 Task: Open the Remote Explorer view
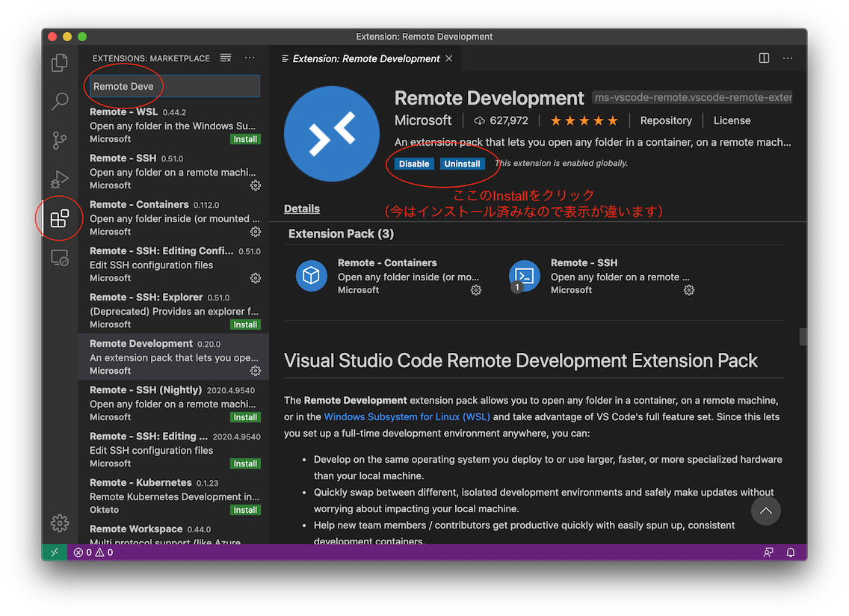(x=60, y=257)
